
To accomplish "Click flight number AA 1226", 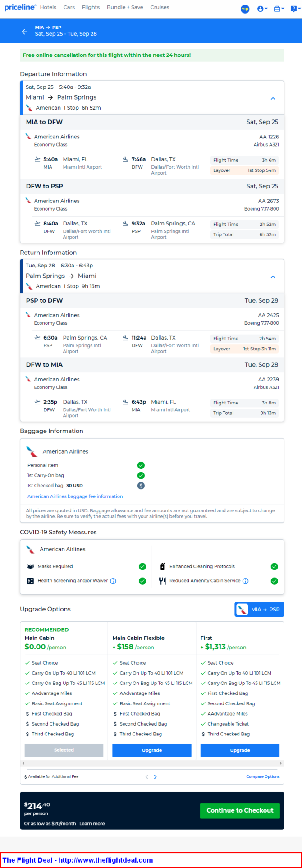I will [269, 137].
